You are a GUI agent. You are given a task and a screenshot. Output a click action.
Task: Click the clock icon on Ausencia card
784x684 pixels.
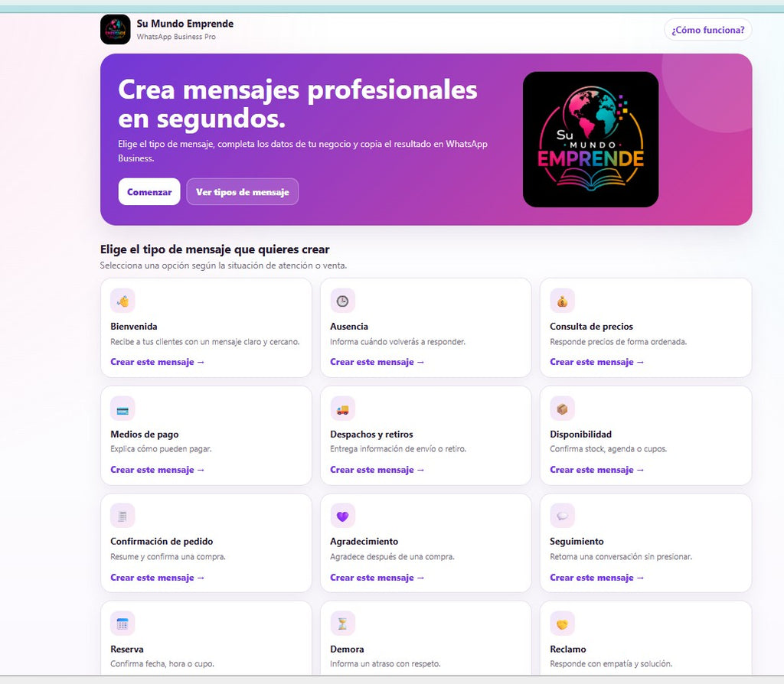coord(342,301)
